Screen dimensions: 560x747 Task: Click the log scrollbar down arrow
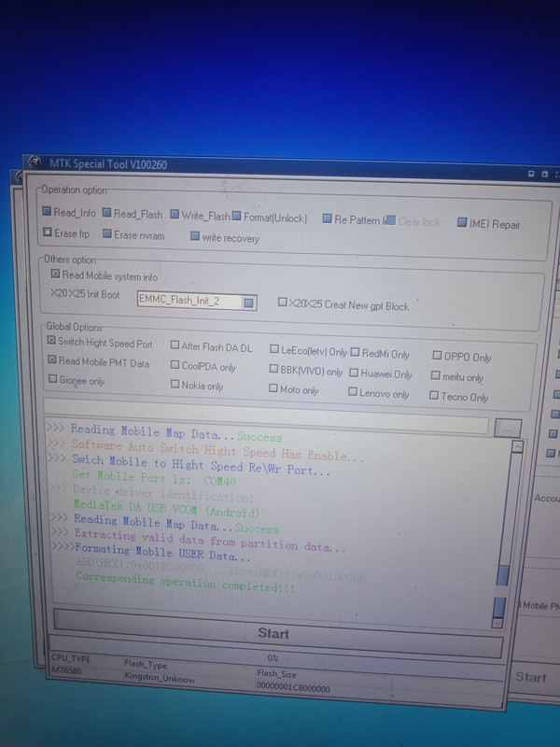(497, 623)
